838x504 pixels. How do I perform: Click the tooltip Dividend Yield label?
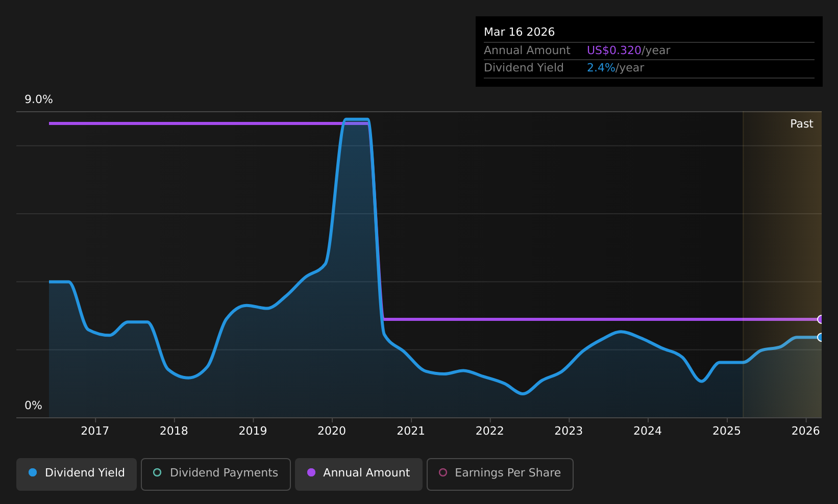pos(524,68)
